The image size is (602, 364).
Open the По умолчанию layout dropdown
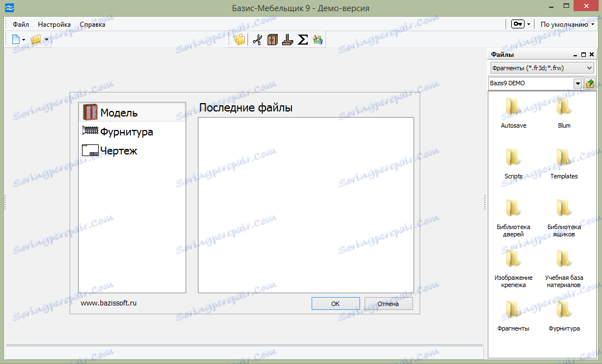click(567, 24)
